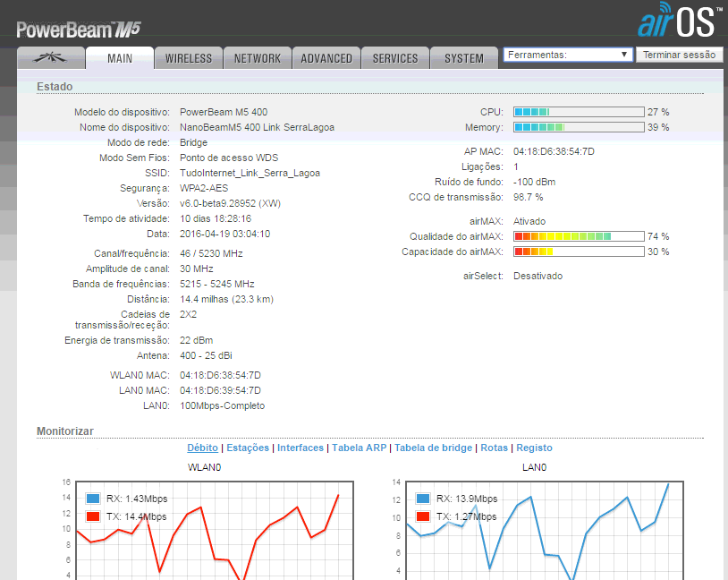Click the blue RX legend square in LAN0 chart
Viewport: 728px width, 580px height.
click(423, 499)
